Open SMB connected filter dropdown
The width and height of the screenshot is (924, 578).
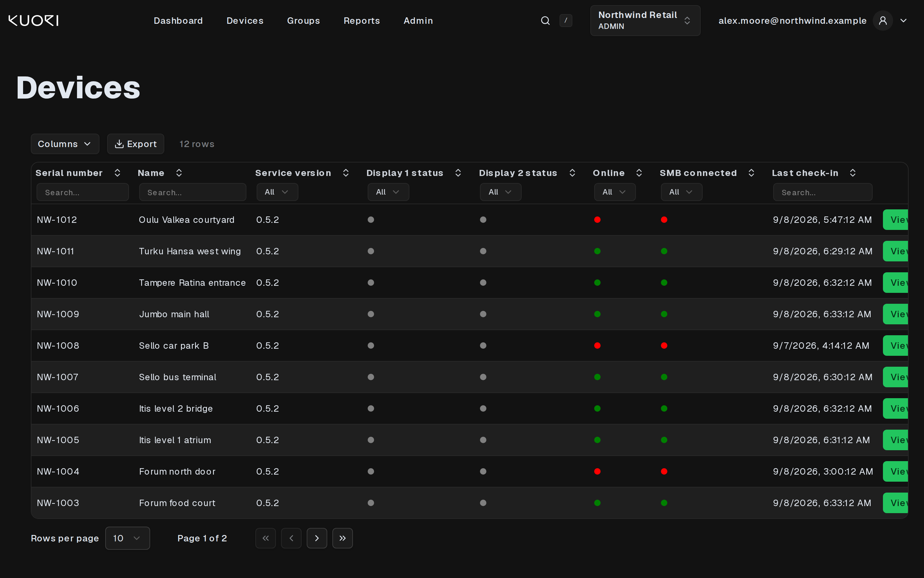tap(681, 192)
